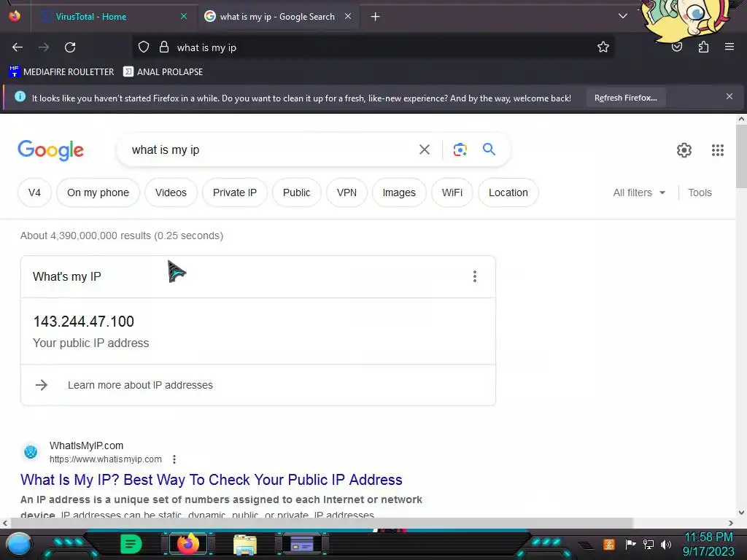
Task: Go to Google home via logo
Action: [50, 150]
